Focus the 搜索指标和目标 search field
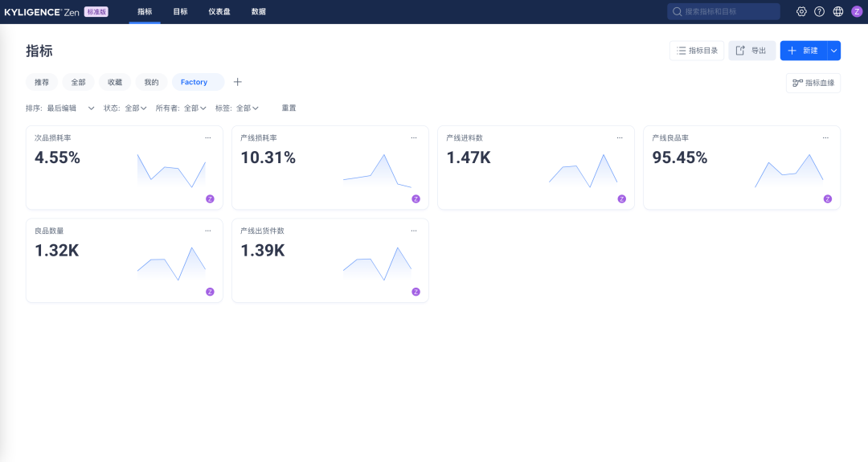 point(723,11)
